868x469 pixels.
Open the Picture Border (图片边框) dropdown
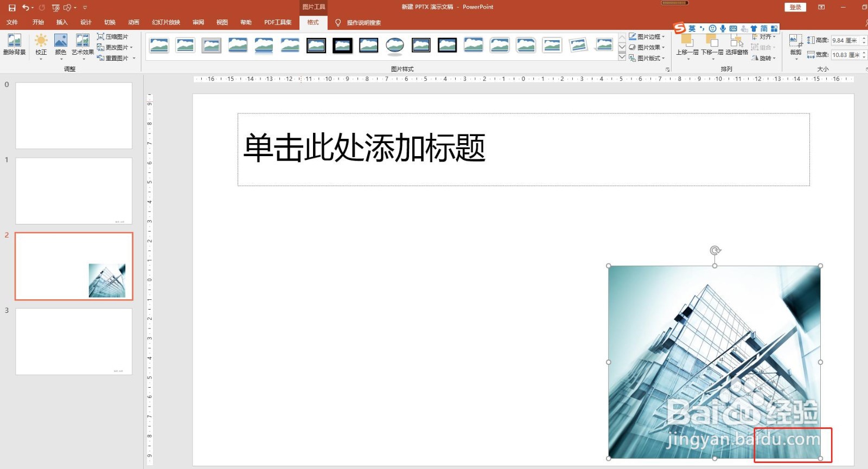click(647, 36)
